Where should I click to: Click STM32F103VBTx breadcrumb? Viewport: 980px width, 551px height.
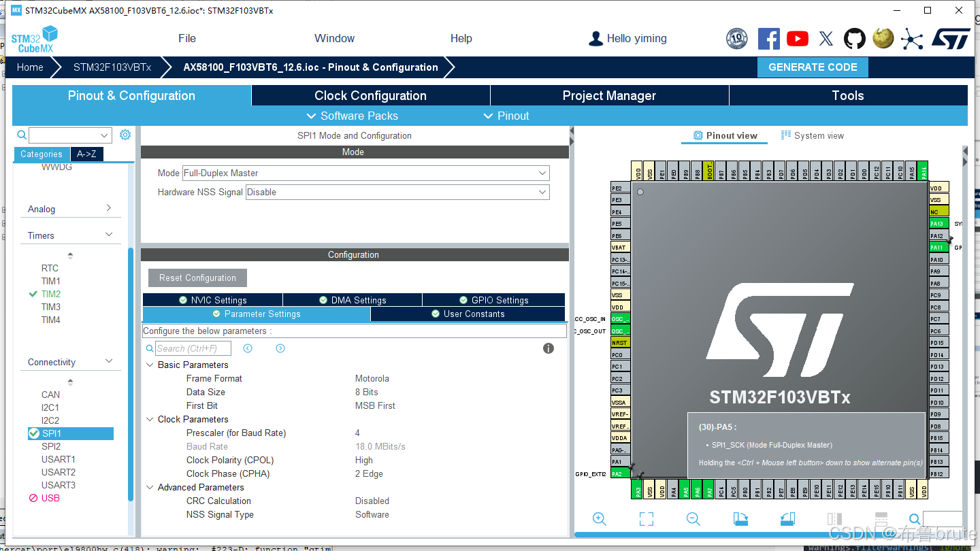pos(112,67)
